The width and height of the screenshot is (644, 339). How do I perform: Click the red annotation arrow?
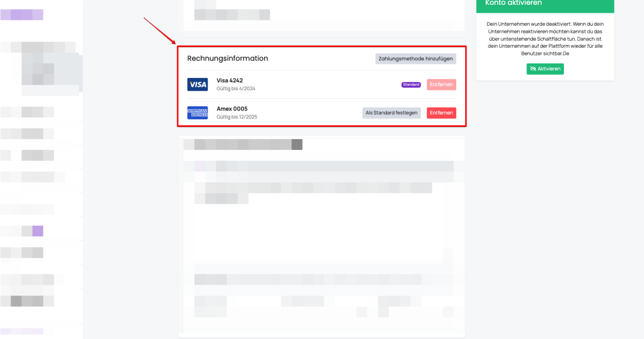coord(159,31)
